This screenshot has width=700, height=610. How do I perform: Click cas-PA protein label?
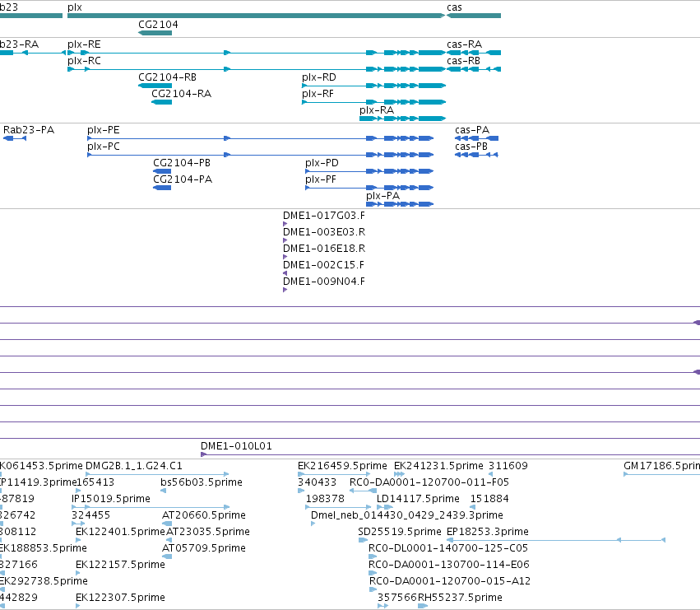[x=472, y=130]
